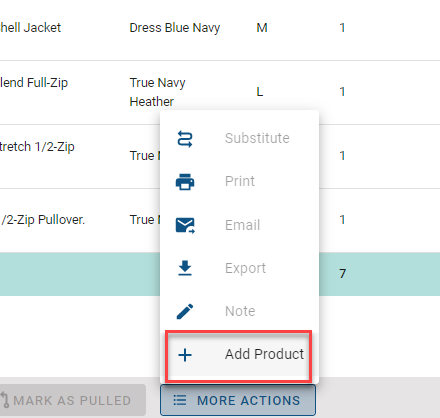The height and width of the screenshot is (418, 440).
Task: Choose Add Product menu item
Action: pos(239,355)
